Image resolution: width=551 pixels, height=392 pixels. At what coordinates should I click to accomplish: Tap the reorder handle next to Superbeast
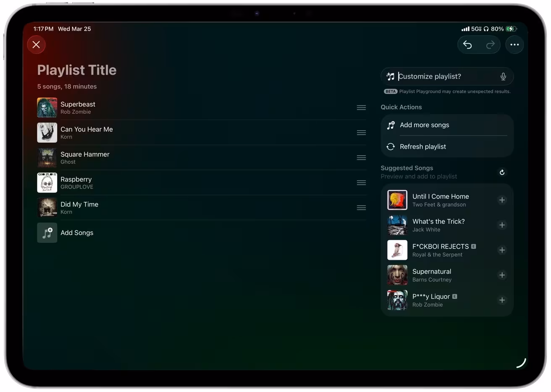[x=361, y=107]
